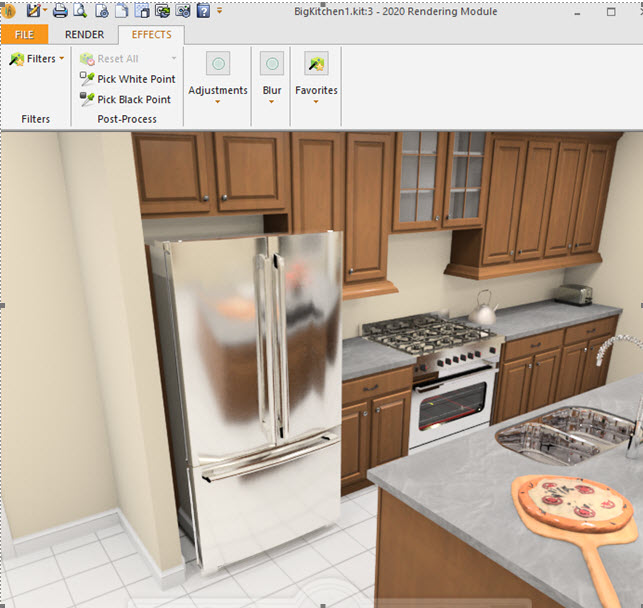Click the print icon in quick access toolbar

pos(60,11)
